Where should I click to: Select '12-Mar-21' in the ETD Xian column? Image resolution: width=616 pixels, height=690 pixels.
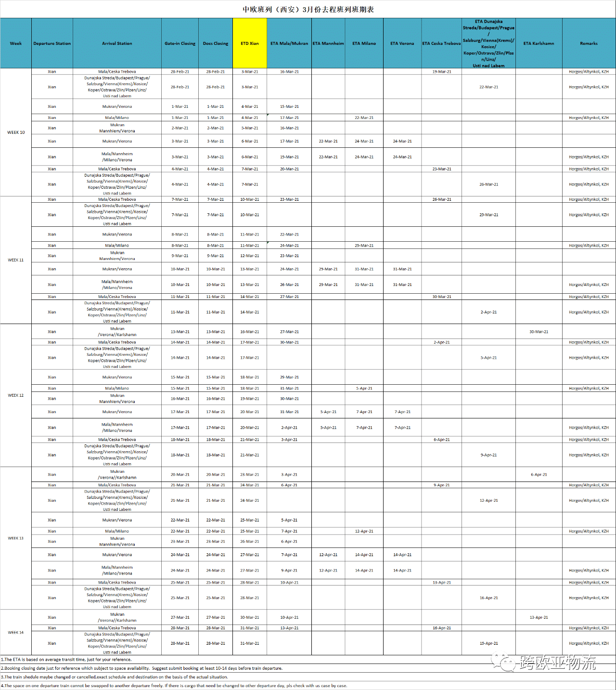click(x=250, y=256)
